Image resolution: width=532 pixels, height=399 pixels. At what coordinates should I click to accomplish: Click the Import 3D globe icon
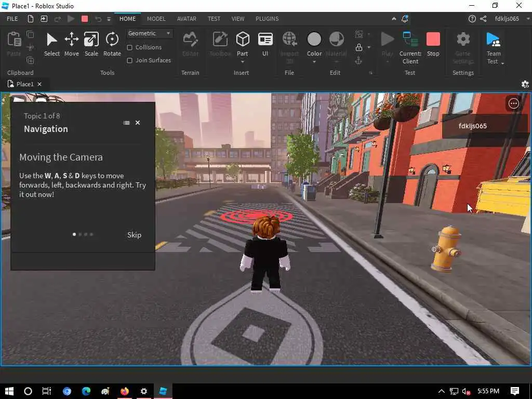tap(290, 39)
